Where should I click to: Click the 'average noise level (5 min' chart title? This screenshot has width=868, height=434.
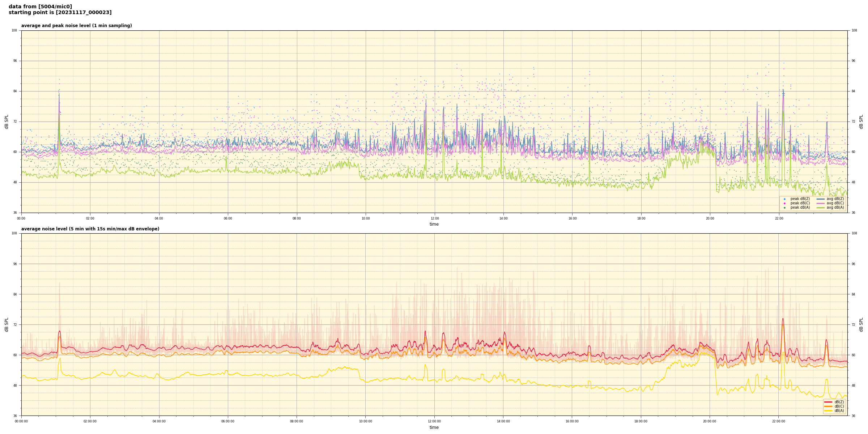(90, 229)
